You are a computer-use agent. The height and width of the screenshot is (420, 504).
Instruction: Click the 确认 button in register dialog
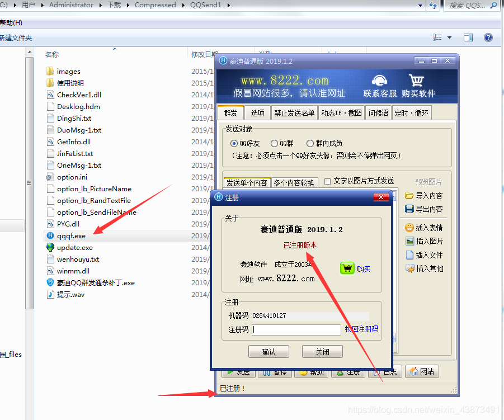click(x=269, y=352)
